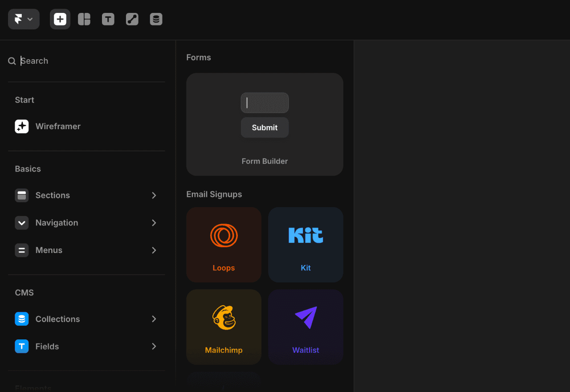This screenshot has width=570, height=392.
Task: Click the Sections icon under Basics
Action: coord(22,196)
